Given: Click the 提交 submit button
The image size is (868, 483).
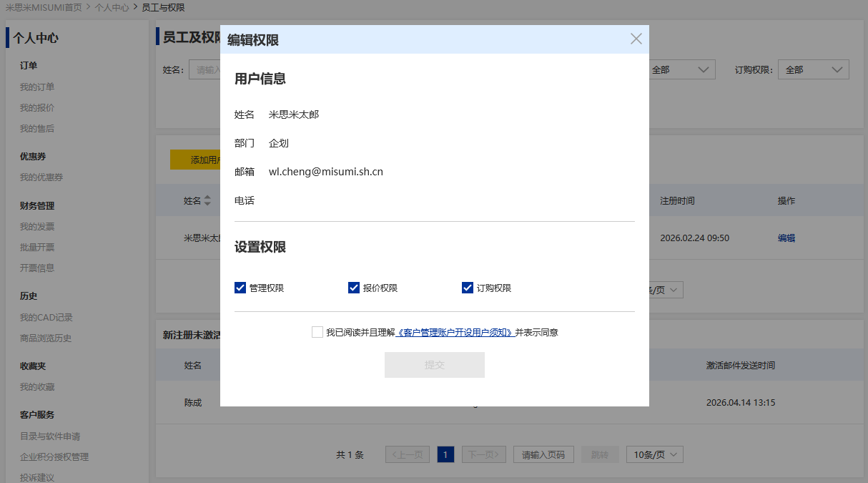Looking at the screenshot, I should 434,365.
